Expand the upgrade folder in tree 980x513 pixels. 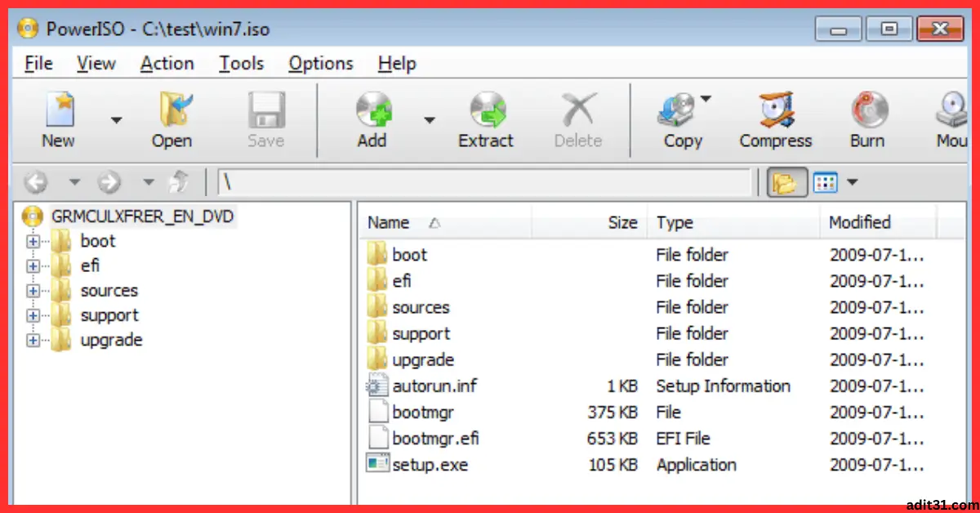(33, 340)
